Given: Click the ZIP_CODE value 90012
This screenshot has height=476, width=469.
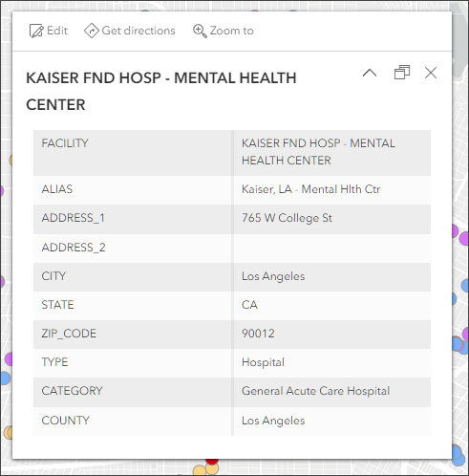Looking at the screenshot, I should click(258, 334).
